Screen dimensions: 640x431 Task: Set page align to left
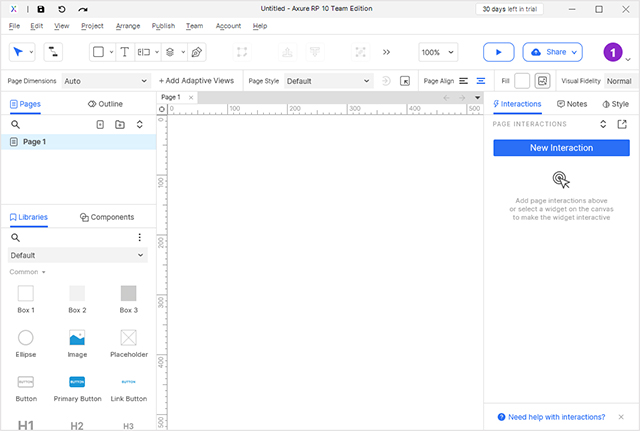(463, 81)
